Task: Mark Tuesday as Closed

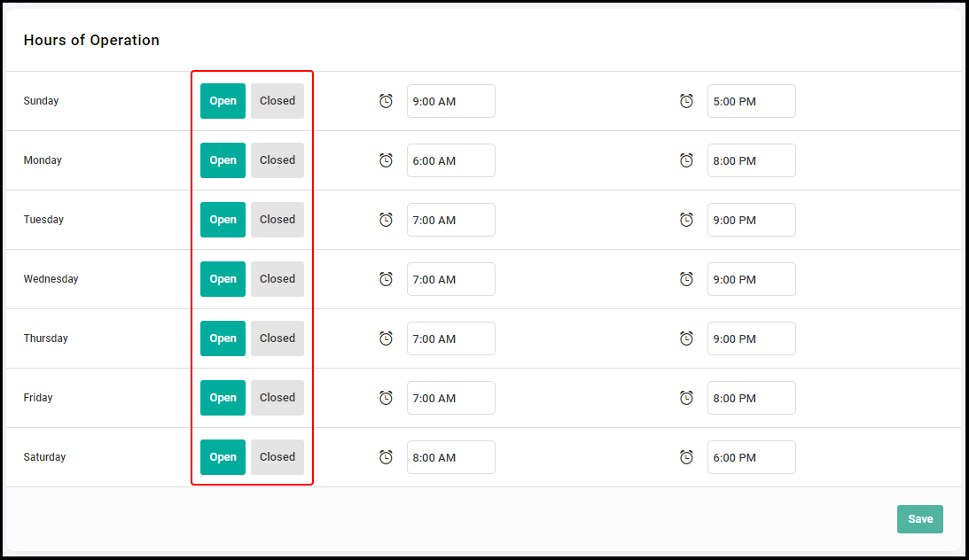Action: 277,219
